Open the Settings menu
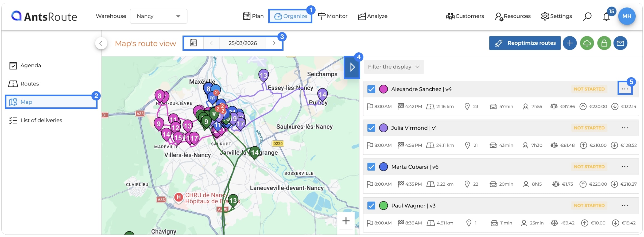The width and height of the screenshot is (644, 237). 556,16
